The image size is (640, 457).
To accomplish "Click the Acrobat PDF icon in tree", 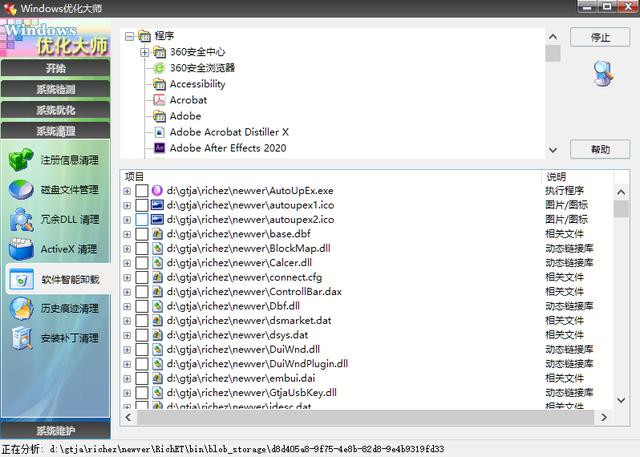I will (x=159, y=100).
